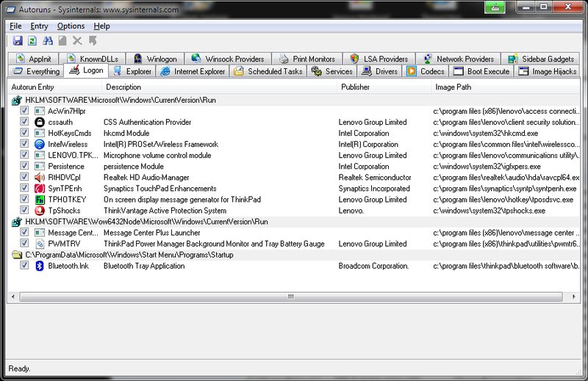The height and width of the screenshot is (381, 588).
Task: Click the Find binoculars icon
Action: (48, 40)
